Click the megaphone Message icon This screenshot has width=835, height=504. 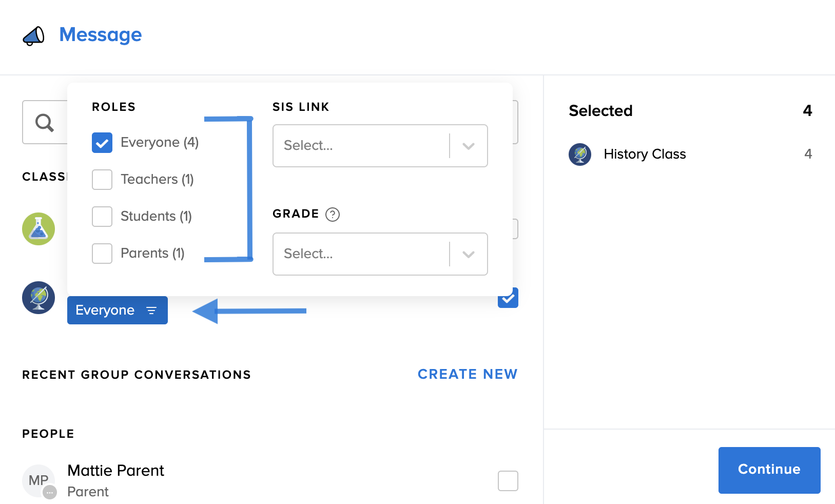[x=34, y=36]
